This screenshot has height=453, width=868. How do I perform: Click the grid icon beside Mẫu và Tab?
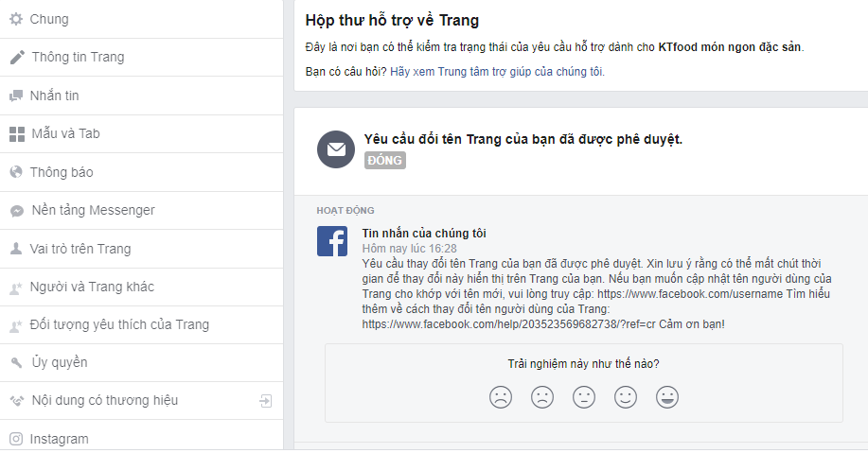tap(17, 134)
